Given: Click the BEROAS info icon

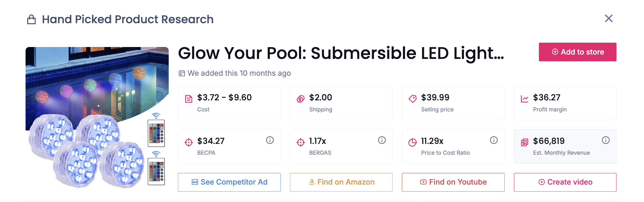Looking at the screenshot, I should pyautogui.click(x=382, y=140).
